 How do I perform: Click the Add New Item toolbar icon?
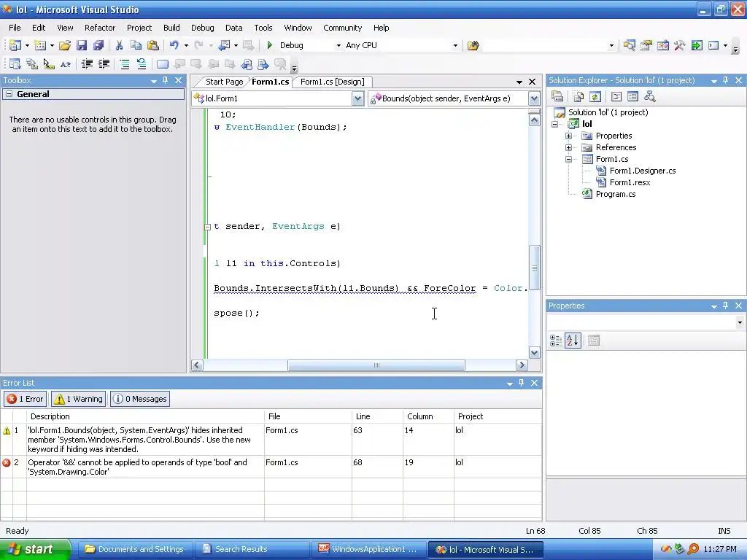tap(41, 45)
